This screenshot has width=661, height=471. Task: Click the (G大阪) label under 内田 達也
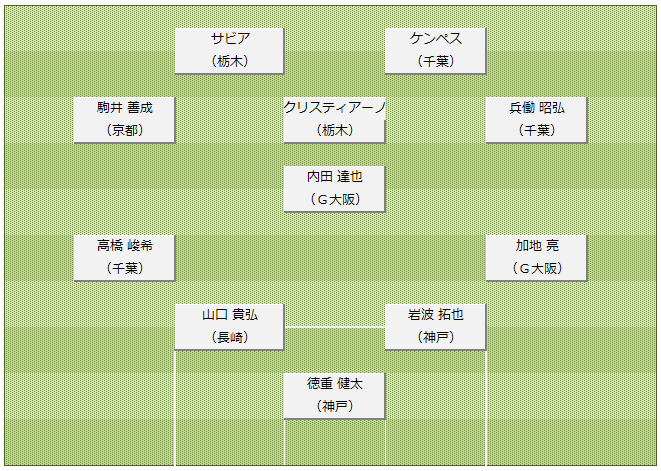point(335,199)
